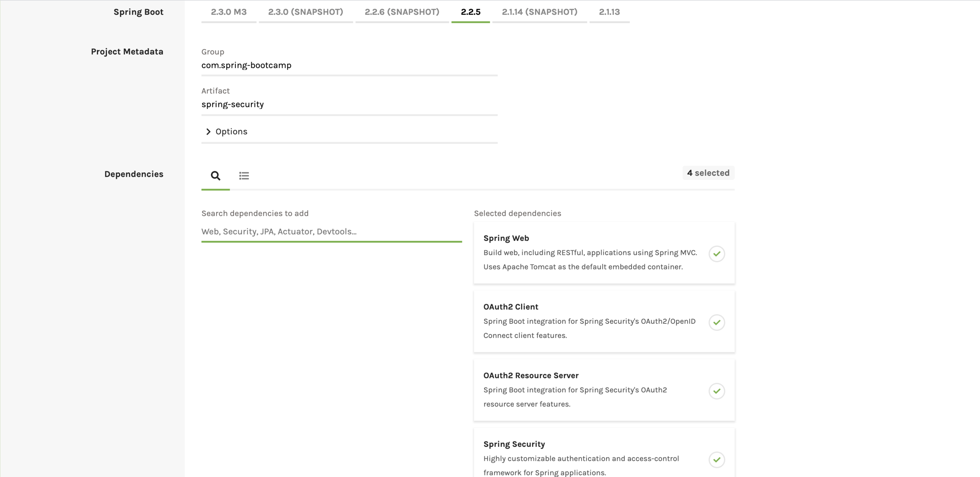The width and height of the screenshot is (980, 477).
Task: Choose Spring Boot 2.3.0 (SNAPSHOT)
Action: coord(305,12)
